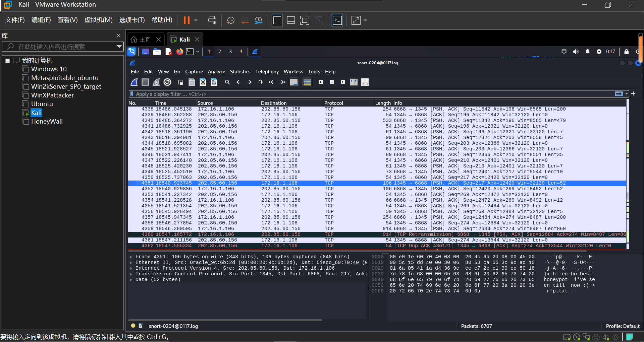Open the Analyze menu
Viewport: 644px width, 342px height.
pyautogui.click(x=216, y=72)
